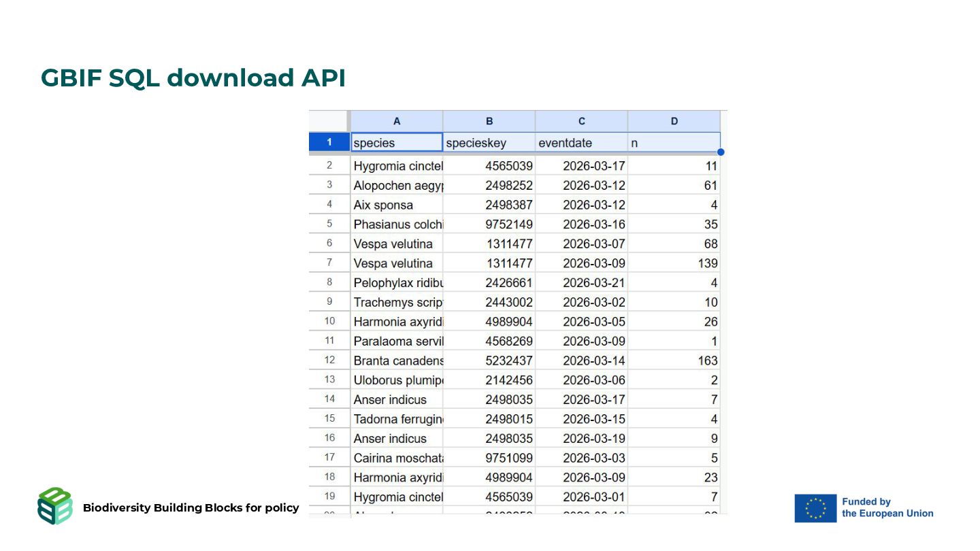Click the 'Phasianus colchi' species cell
This screenshot has width=980, height=551.
(397, 224)
